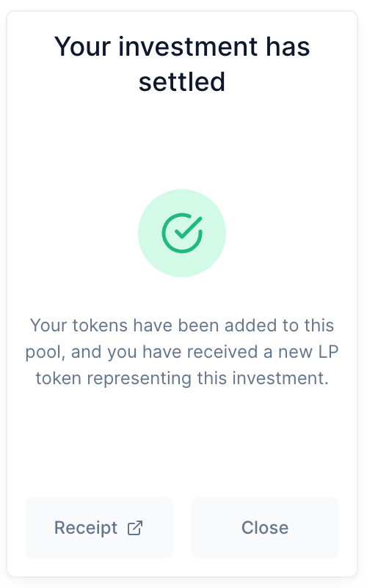Click the external link icon beside Receipt
The height and width of the screenshot is (588, 367).
click(x=135, y=528)
